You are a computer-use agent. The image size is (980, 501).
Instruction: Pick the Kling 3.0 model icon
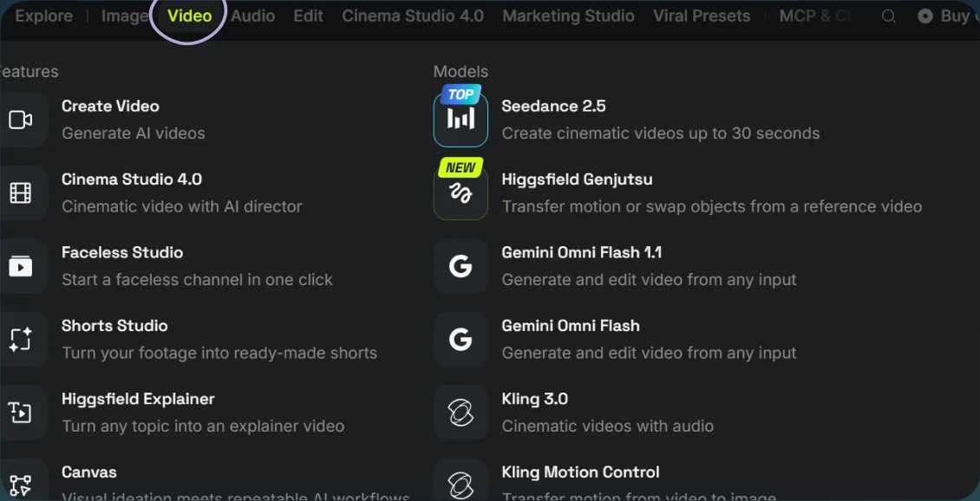[x=461, y=413]
